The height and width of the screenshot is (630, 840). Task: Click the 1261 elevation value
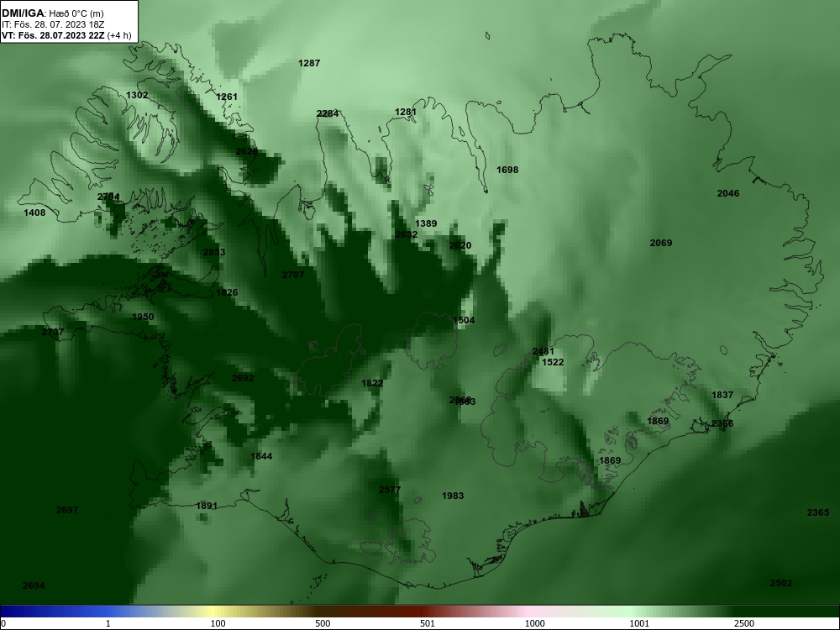[227, 97]
